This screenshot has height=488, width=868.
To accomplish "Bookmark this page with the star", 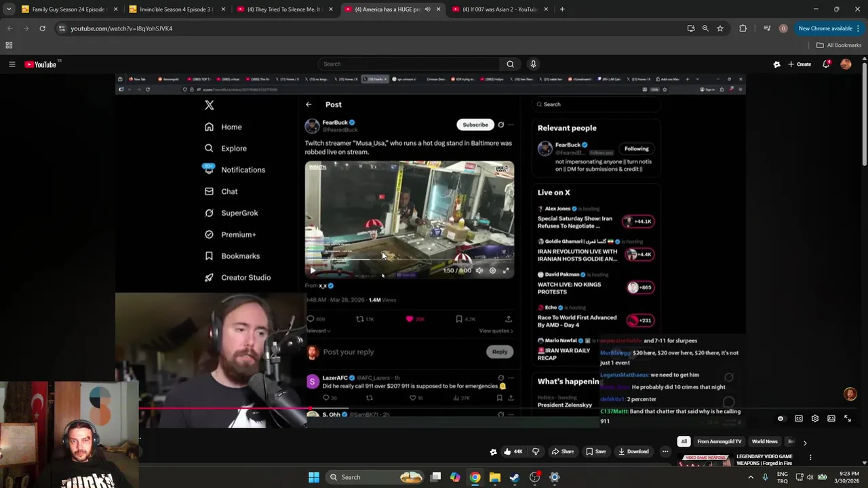I will (720, 28).
